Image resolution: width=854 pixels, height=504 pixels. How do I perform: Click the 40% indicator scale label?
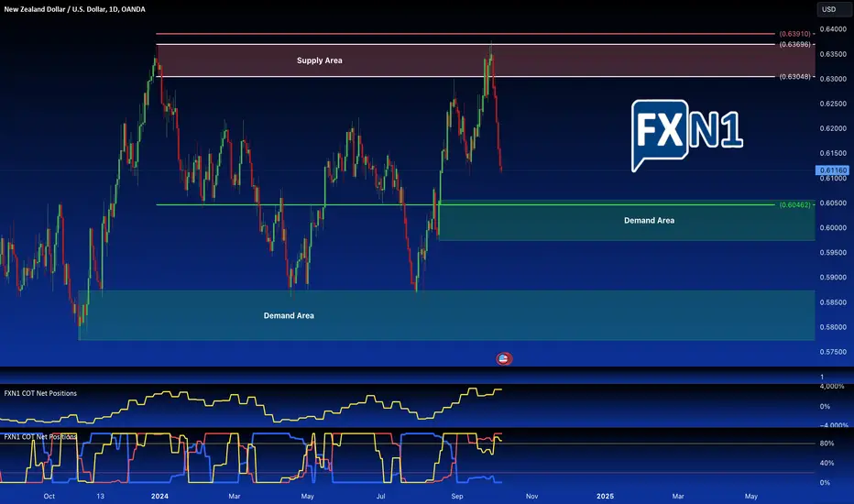click(x=827, y=463)
